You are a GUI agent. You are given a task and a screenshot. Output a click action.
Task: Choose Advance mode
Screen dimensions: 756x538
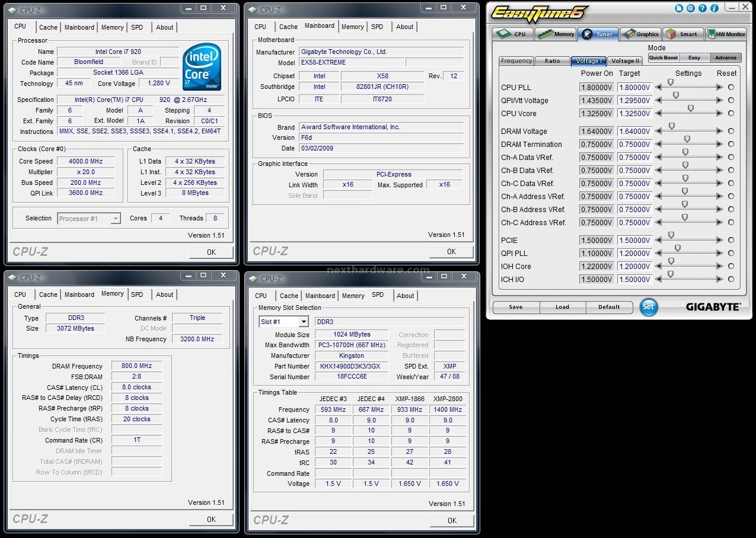[x=725, y=58]
